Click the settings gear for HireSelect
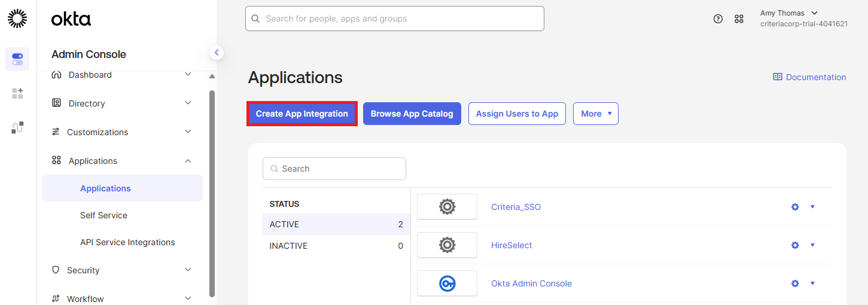Screen dimensions: 868x305 point(795,245)
